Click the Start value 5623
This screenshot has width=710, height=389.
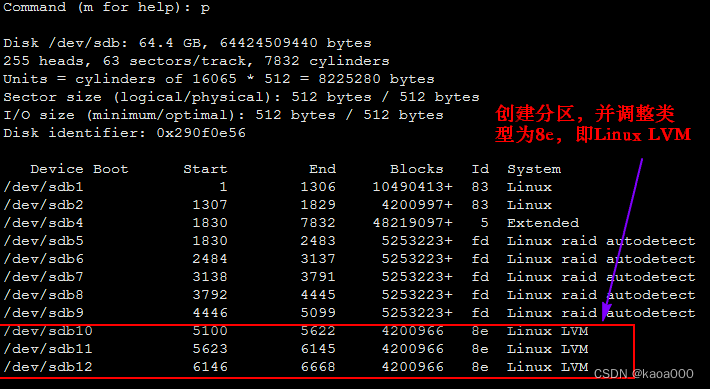click(210, 349)
